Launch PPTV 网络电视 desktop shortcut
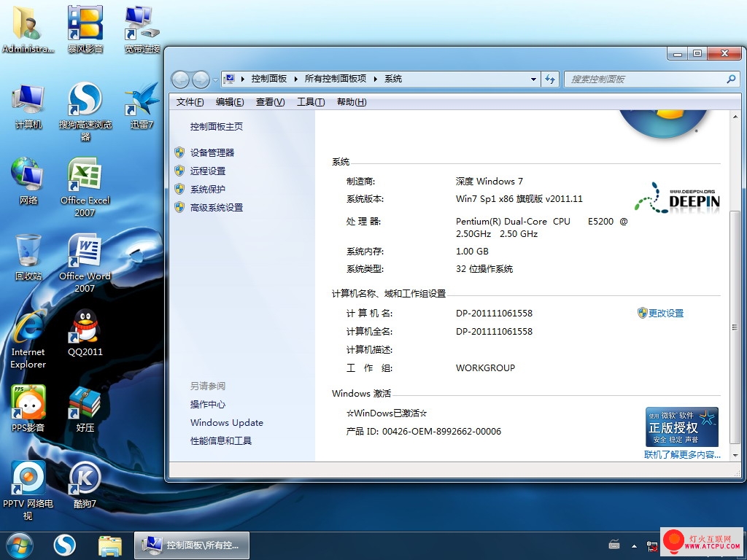Image resolution: width=747 pixels, height=560 pixels. [x=28, y=491]
